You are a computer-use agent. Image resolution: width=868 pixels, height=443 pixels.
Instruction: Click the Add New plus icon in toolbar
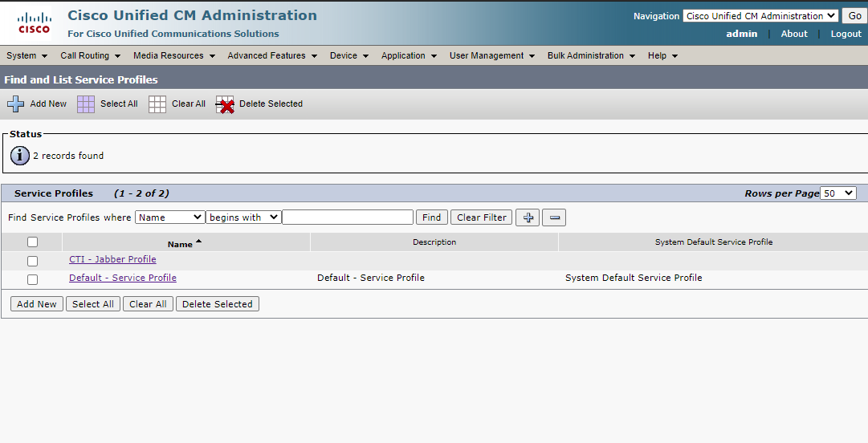pyautogui.click(x=15, y=104)
